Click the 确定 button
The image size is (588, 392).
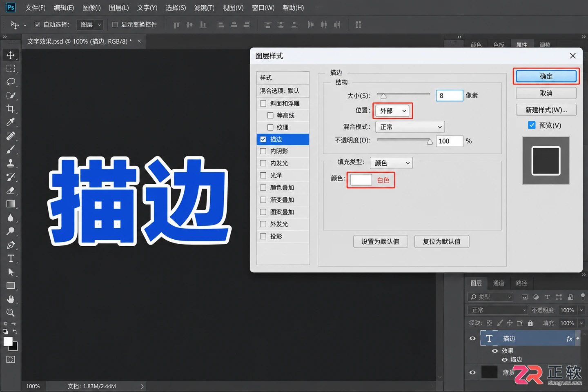click(x=546, y=76)
